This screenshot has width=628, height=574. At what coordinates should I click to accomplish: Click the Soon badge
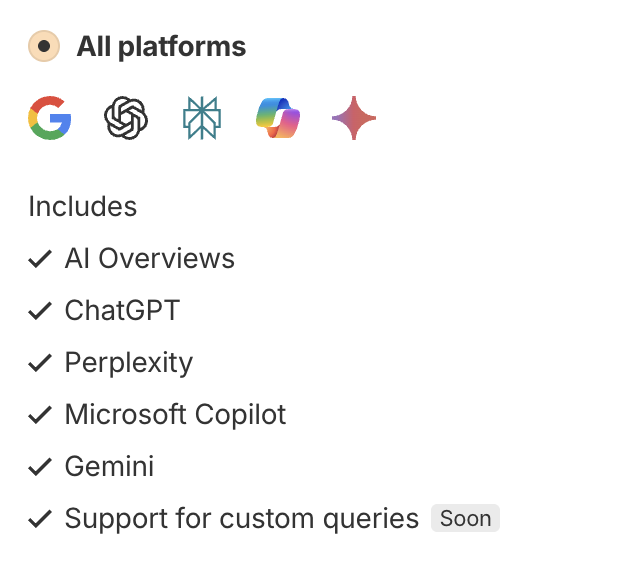(465, 519)
